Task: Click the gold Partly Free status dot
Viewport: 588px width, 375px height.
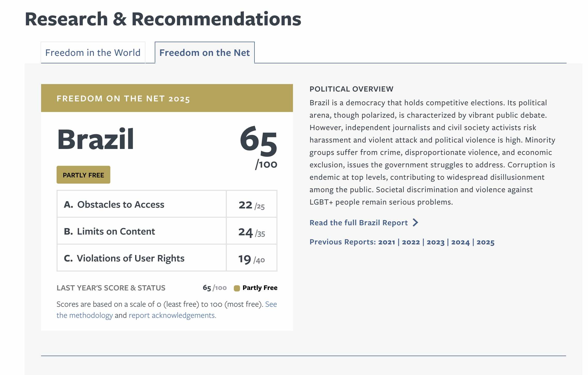Action: point(237,288)
